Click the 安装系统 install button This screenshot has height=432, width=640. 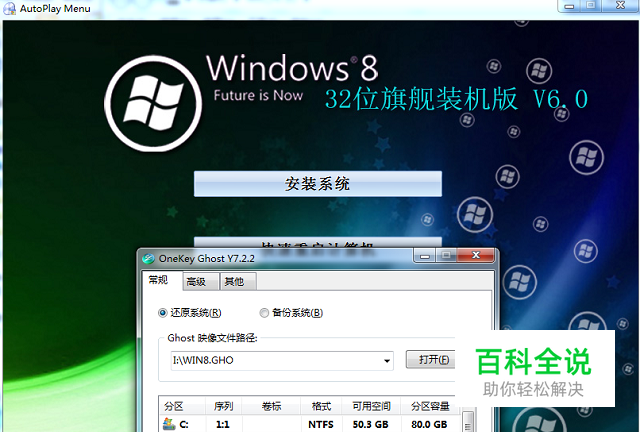pyautogui.click(x=318, y=184)
